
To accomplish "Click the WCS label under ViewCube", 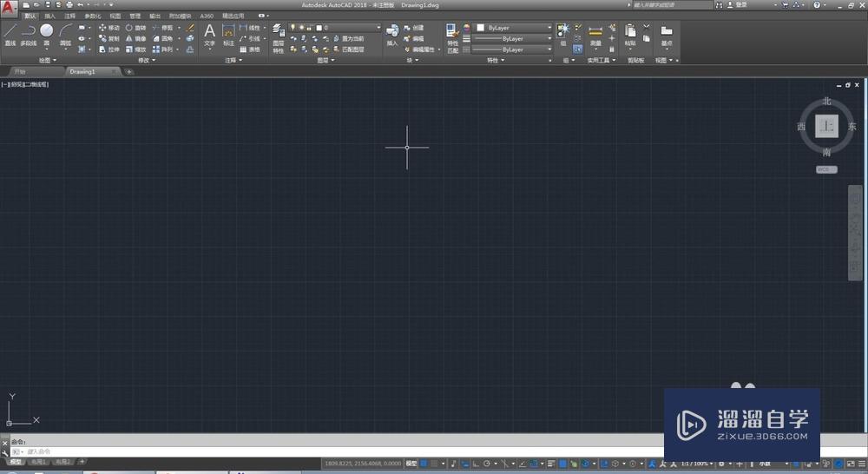I will click(x=826, y=169).
